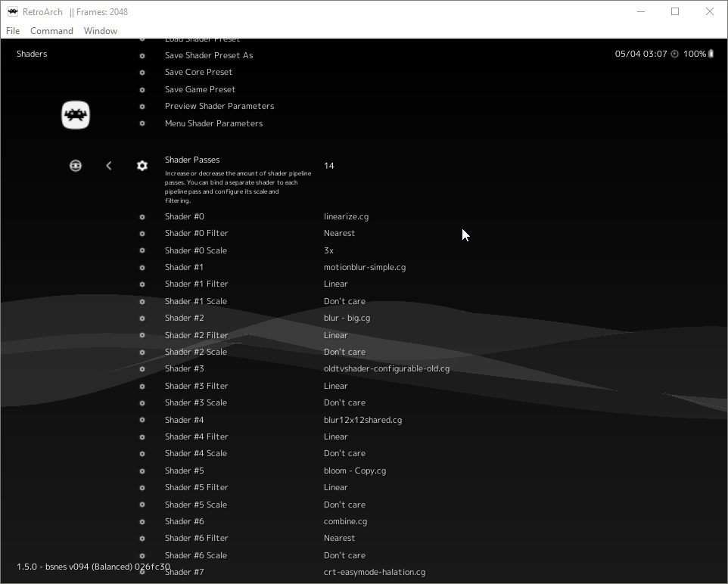This screenshot has height=584, width=728.
Task: Open Menu Shader Parameters
Action: (x=214, y=123)
